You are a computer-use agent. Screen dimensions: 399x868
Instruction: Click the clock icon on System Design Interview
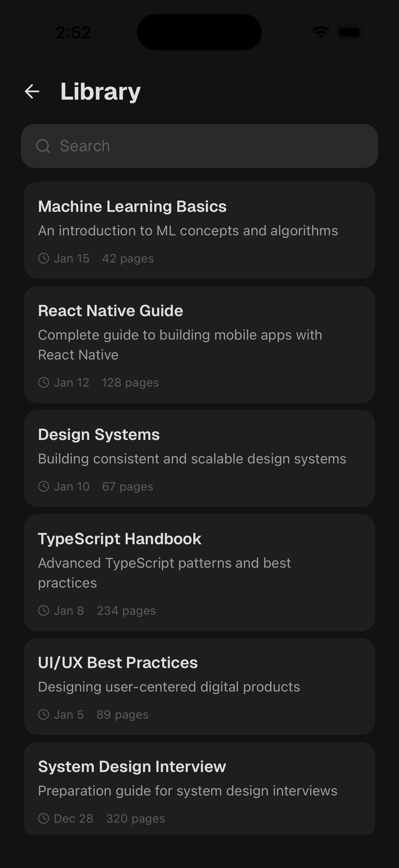click(44, 818)
